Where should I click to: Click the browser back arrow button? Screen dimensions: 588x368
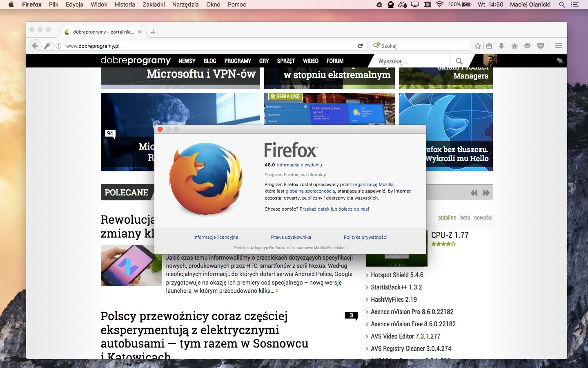pyautogui.click(x=35, y=46)
